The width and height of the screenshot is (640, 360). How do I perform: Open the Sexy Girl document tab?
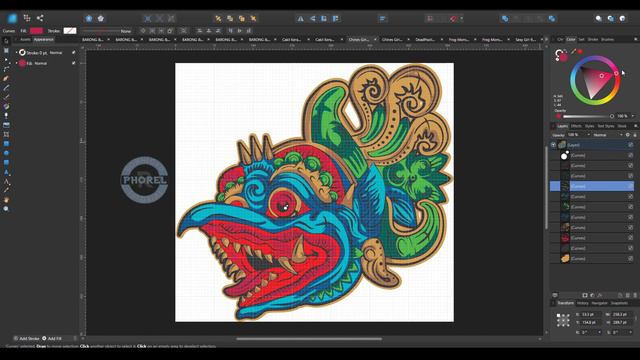526,40
